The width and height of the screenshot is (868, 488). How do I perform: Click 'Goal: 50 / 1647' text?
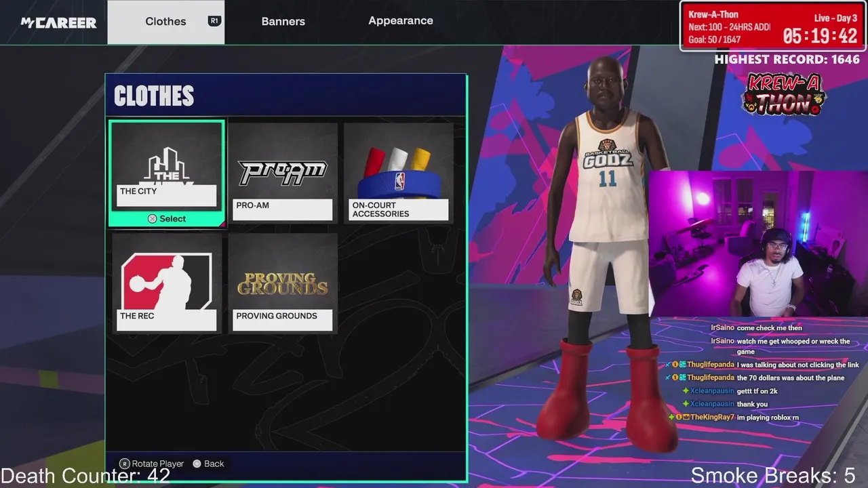pyautogui.click(x=715, y=40)
